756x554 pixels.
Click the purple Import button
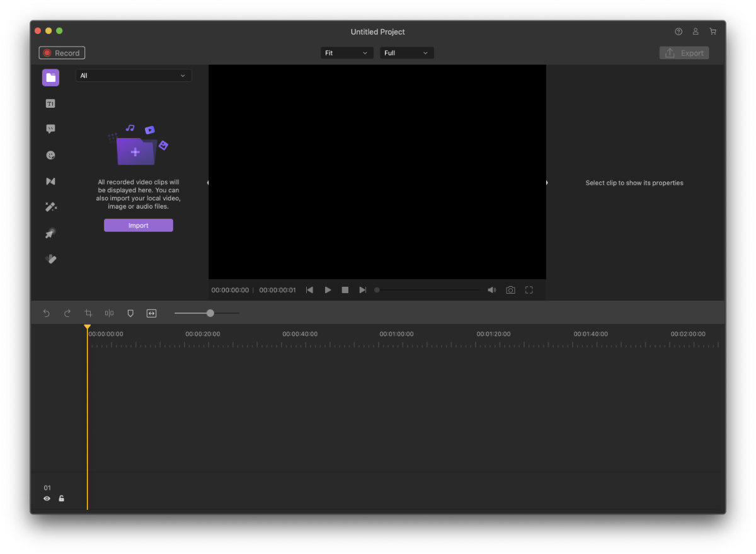coord(138,226)
